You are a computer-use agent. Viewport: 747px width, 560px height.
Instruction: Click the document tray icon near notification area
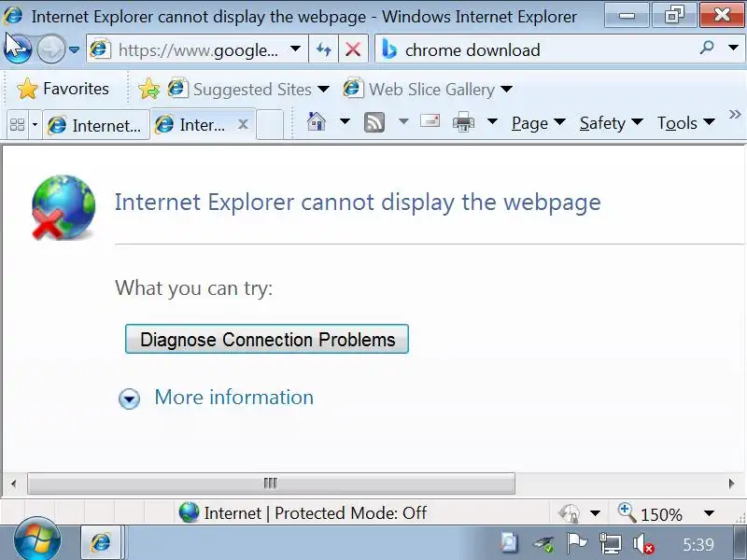509,542
